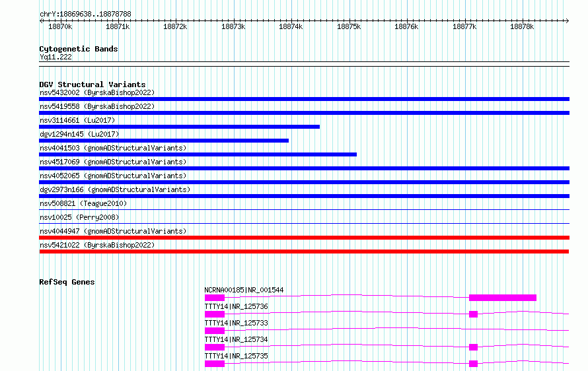The height and width of the screenshot is (371, 588).
Task: Click the 18873k ruler label
Action: coord(233,26)
